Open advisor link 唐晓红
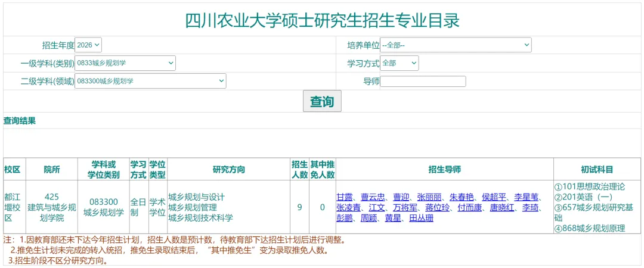The image size is (644, 268). click(502, 207)
